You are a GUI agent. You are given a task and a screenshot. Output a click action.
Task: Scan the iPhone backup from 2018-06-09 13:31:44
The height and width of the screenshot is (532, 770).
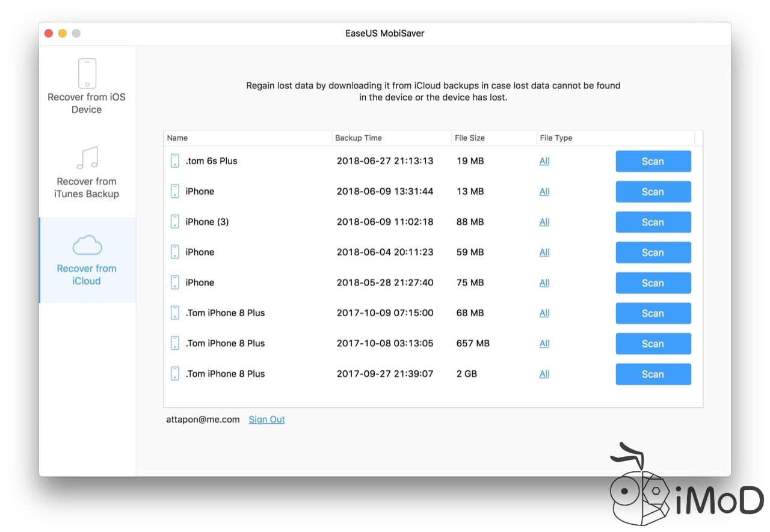pyautogui.click(x=653, y=191)
